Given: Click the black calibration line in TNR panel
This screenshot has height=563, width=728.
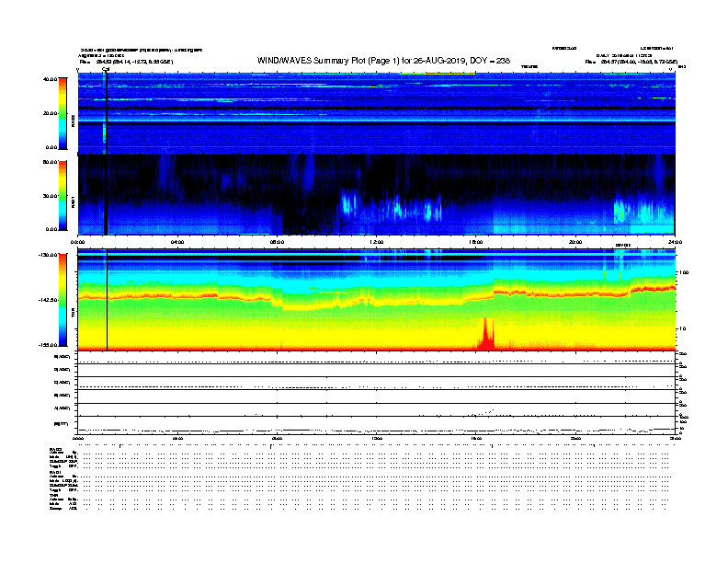Looking at the screenshot, I should coord(108,300).
